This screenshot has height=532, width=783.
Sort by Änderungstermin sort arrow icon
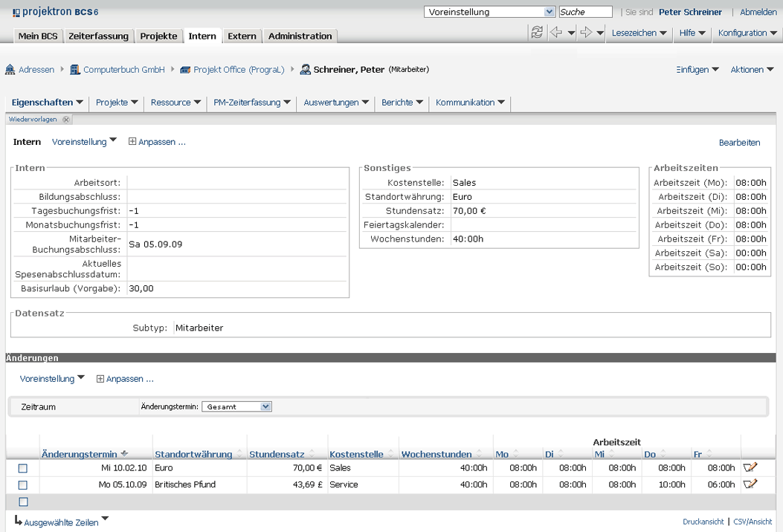(124, 453)
